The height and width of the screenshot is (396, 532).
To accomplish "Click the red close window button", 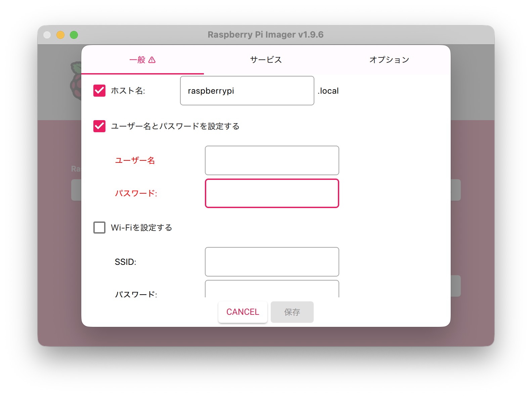I will point(47,35).
